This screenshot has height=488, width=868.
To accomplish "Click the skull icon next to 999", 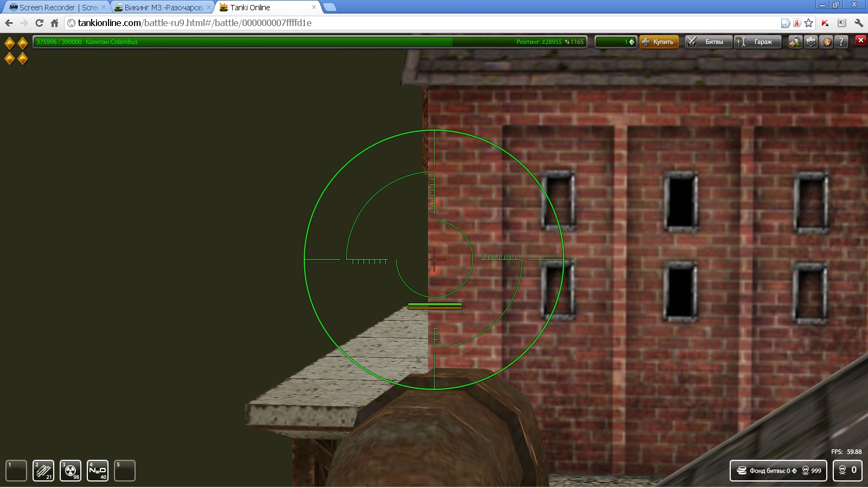I will coord(806,471).
